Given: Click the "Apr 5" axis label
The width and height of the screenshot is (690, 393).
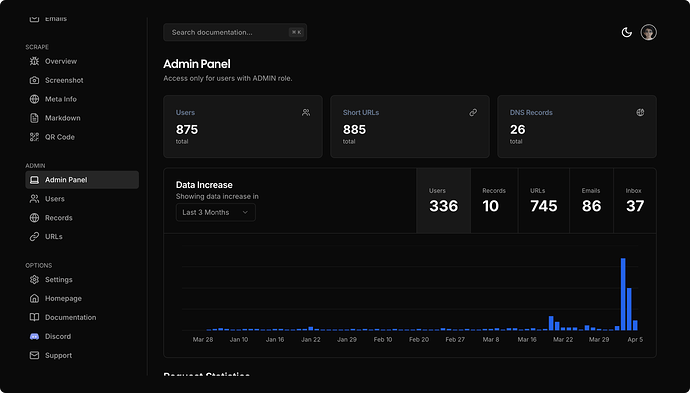Looking at the screenshot, I should [635, 339].
